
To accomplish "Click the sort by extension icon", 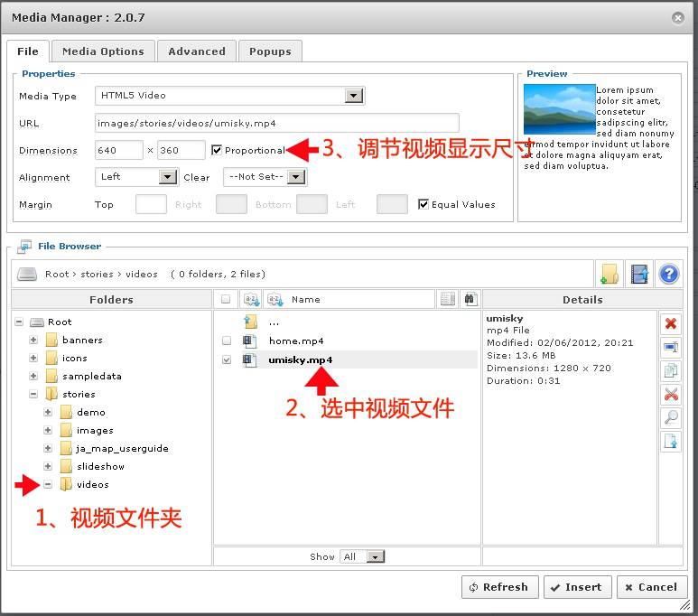I will (x=251, y=299).
